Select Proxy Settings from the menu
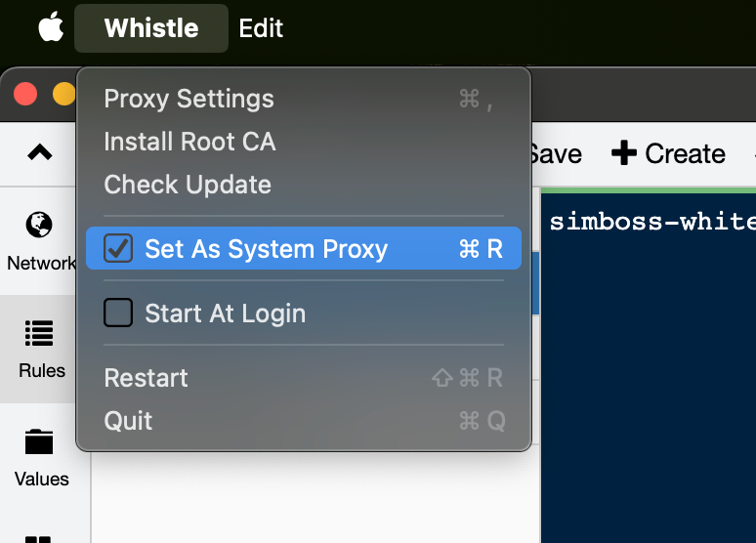 click(x=189, y=99)
